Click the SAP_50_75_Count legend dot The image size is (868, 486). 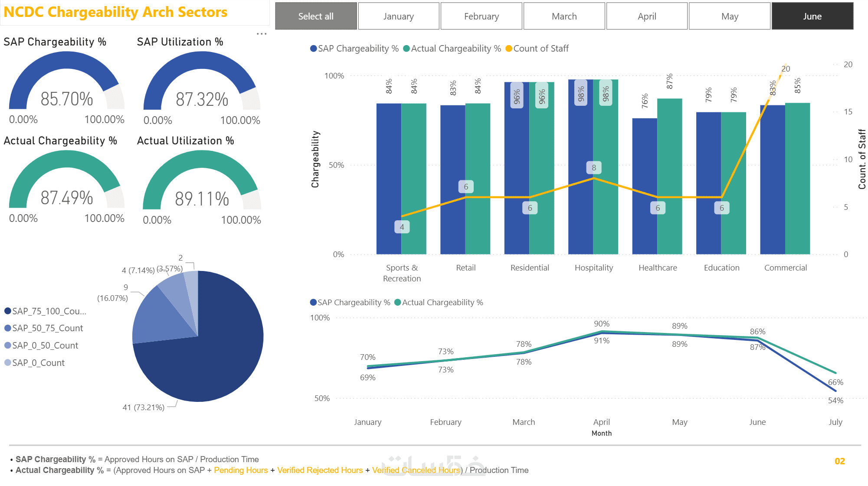pos(7,328)
